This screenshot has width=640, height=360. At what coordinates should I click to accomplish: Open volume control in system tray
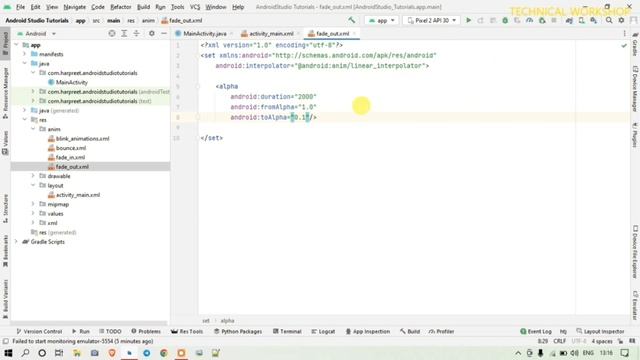point(575,353)
